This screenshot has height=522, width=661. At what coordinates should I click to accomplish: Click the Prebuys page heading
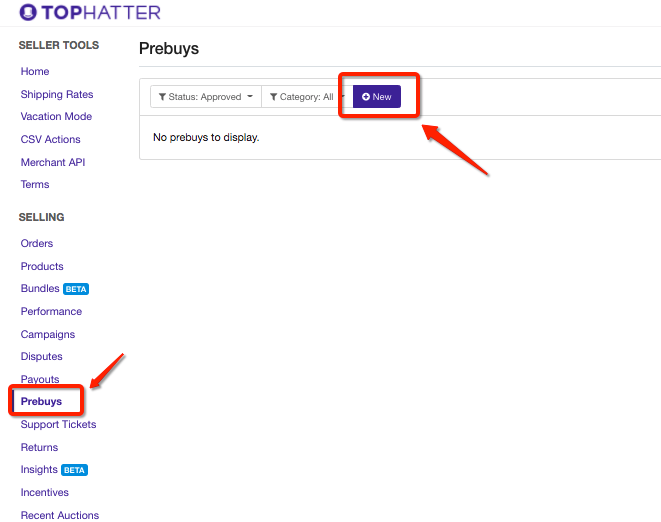click(169, 48)
